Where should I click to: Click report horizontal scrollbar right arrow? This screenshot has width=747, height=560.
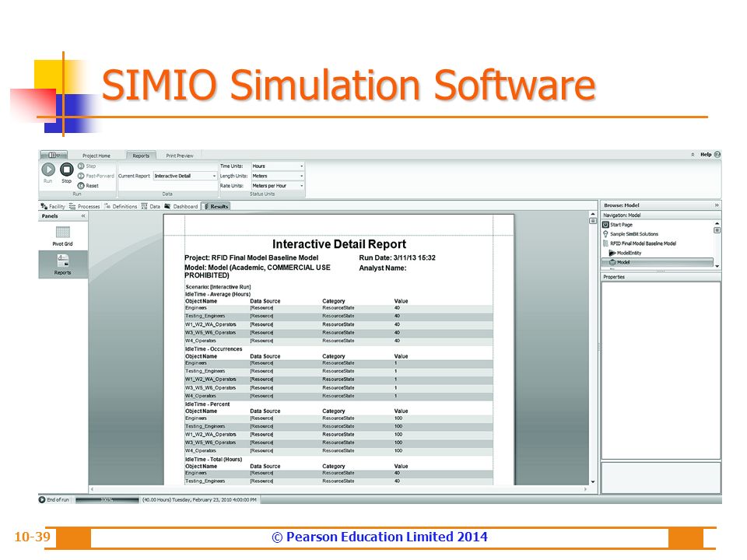[x=586, y=489]
